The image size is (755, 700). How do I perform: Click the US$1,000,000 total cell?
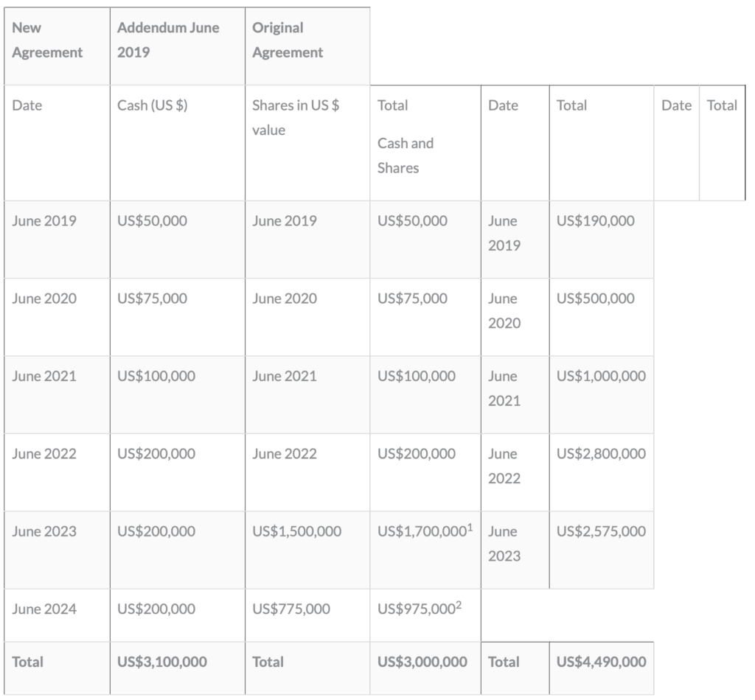coord(601,376)
